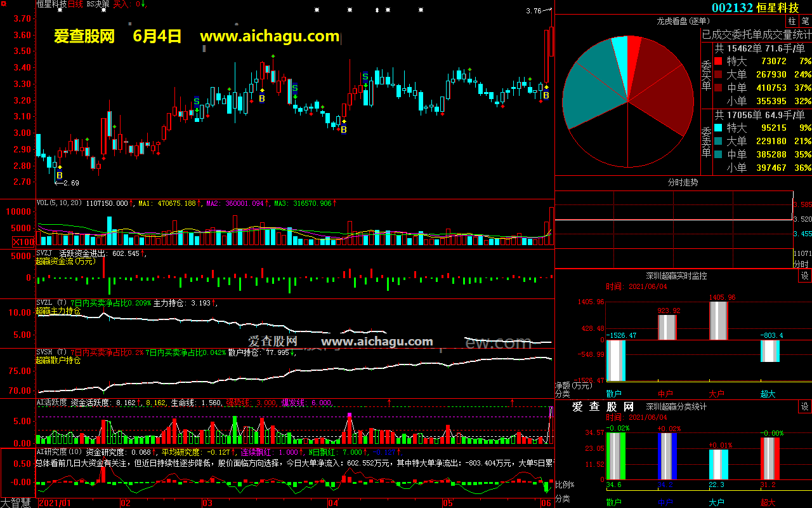812x508 pixels.
Task: Click the stock title 002132 恒星科技
Action: (x=755, y=8)
